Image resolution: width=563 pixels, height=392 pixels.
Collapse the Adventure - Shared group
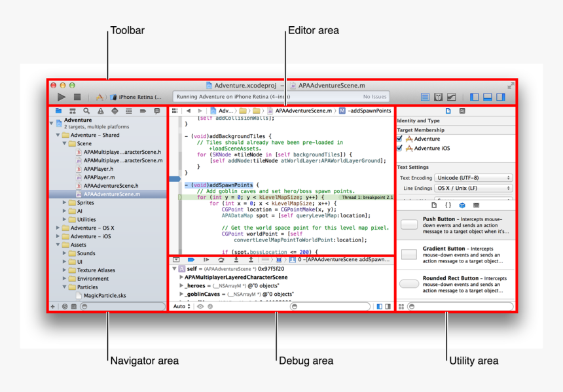tap(58, 135)
